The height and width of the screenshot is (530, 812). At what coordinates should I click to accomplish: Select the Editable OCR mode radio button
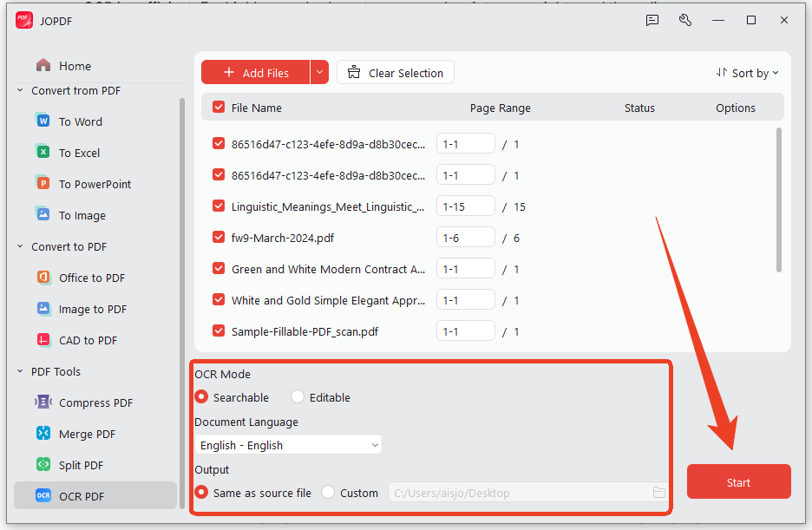[298, 397]
